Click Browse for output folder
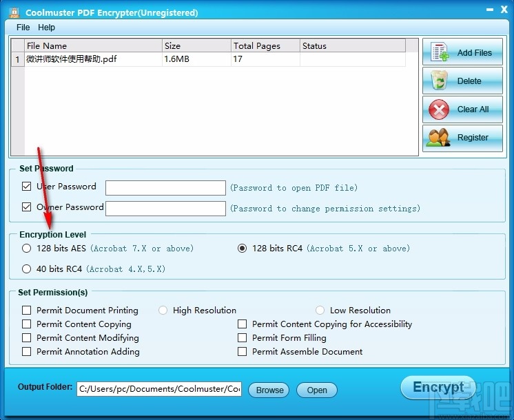Screen dimensions: 514x420 [x=269, y=390]
